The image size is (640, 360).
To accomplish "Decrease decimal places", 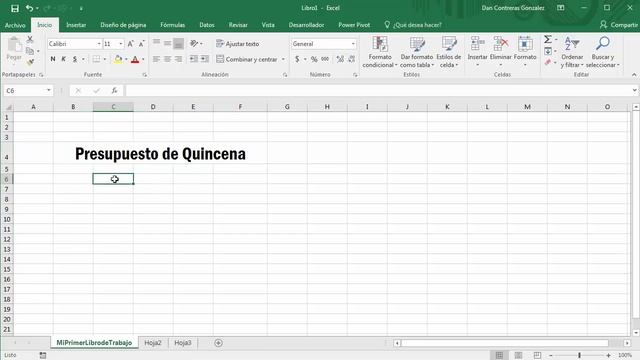I will 351,59.
